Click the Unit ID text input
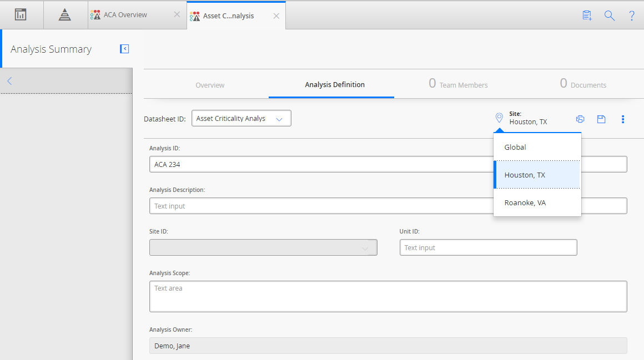Viewport: 644px width, 360px height. [x=489, y=247]
